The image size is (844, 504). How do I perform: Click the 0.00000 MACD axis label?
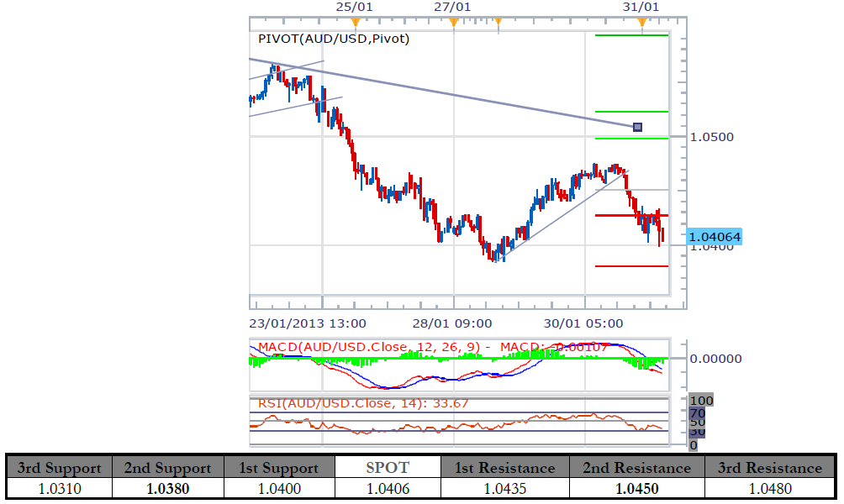coord(716,359)
